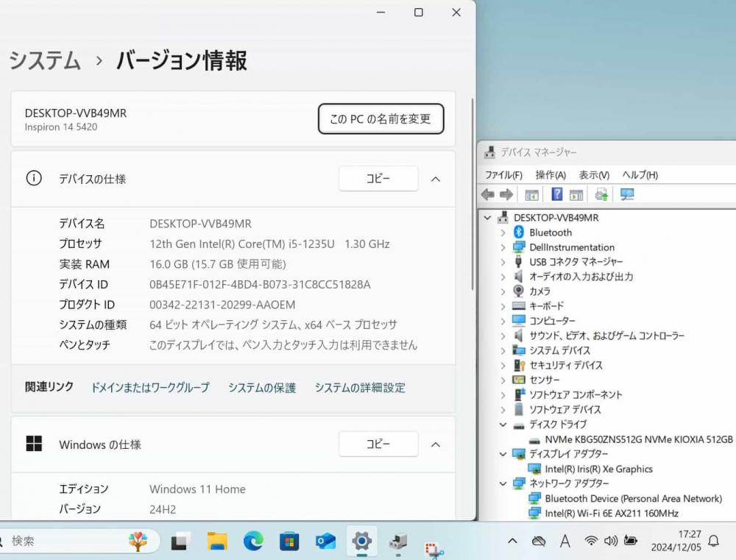
Task: Click the Settings gear taskbar icon
Action: click(361, 541)
